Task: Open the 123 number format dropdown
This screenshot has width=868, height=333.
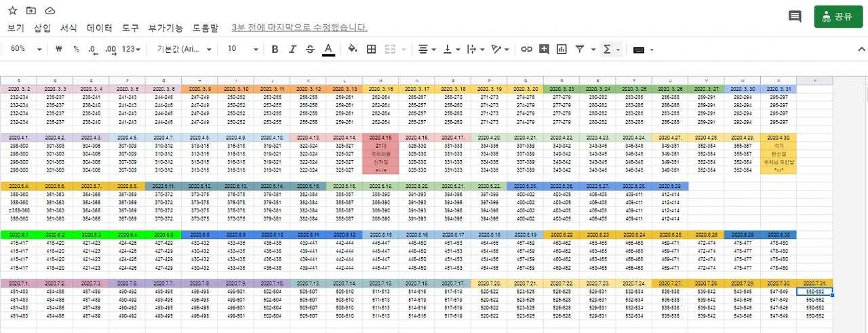Action: click(x=132, y=49)
